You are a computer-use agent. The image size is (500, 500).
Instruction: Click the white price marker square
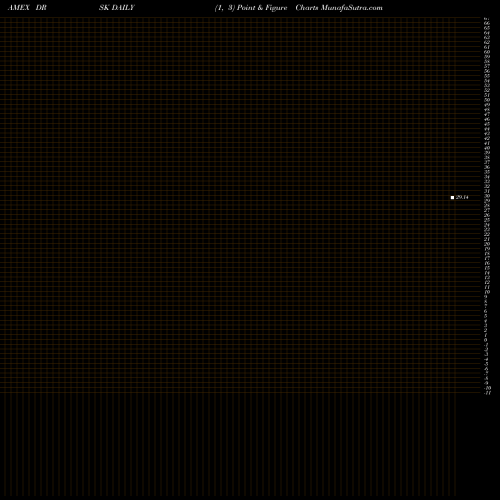[452, 197]
